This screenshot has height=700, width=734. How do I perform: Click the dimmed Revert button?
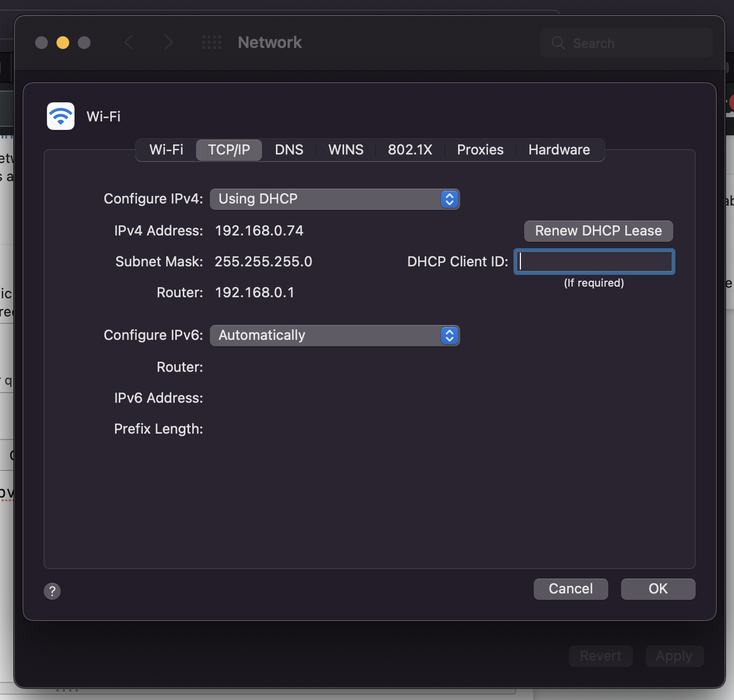coord(601,656)
